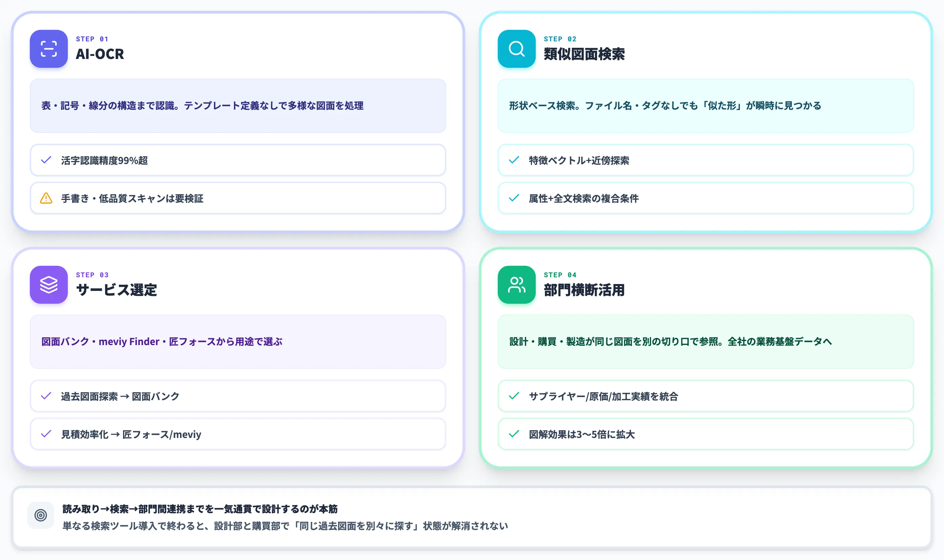This screenshot has width=944, height=560.
Task: Click the text 特徴ベクトル+近傍探索
Action: pos(579,160)
